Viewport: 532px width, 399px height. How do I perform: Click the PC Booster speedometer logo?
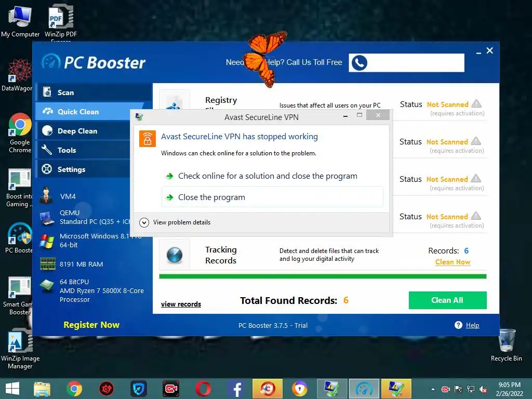(x=51, y=62)
